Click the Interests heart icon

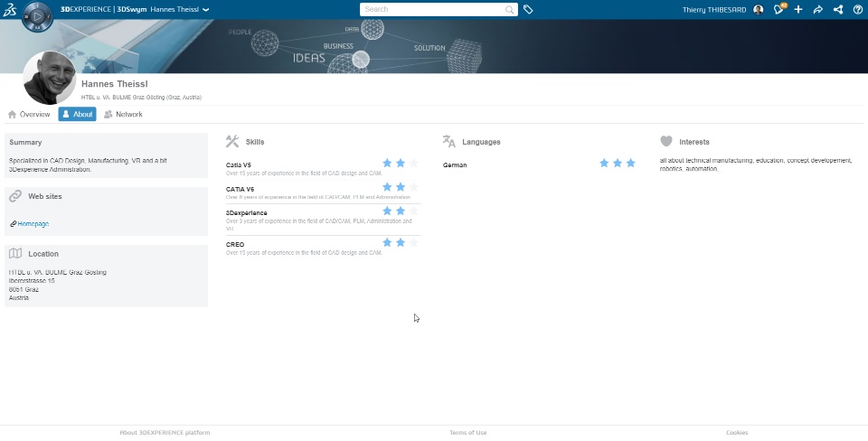(x=666, y=141)
